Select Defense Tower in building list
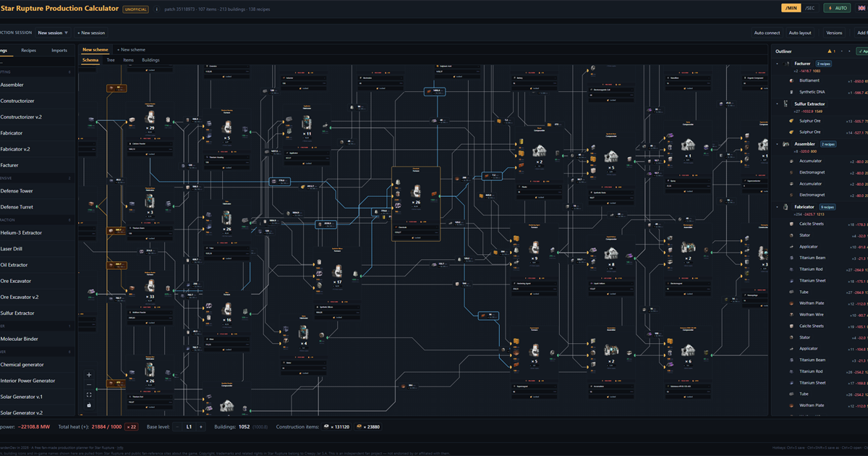 click(x=36, y=191)
